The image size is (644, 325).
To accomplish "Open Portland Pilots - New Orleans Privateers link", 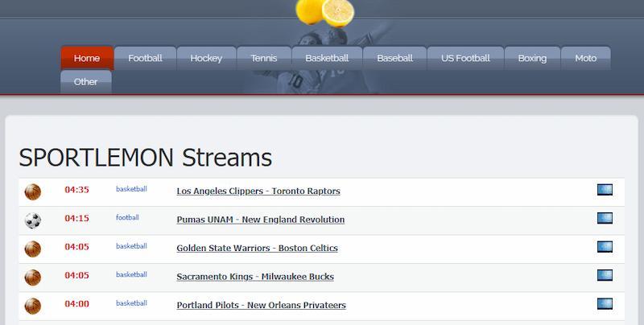I will click(x=261, y=305).
